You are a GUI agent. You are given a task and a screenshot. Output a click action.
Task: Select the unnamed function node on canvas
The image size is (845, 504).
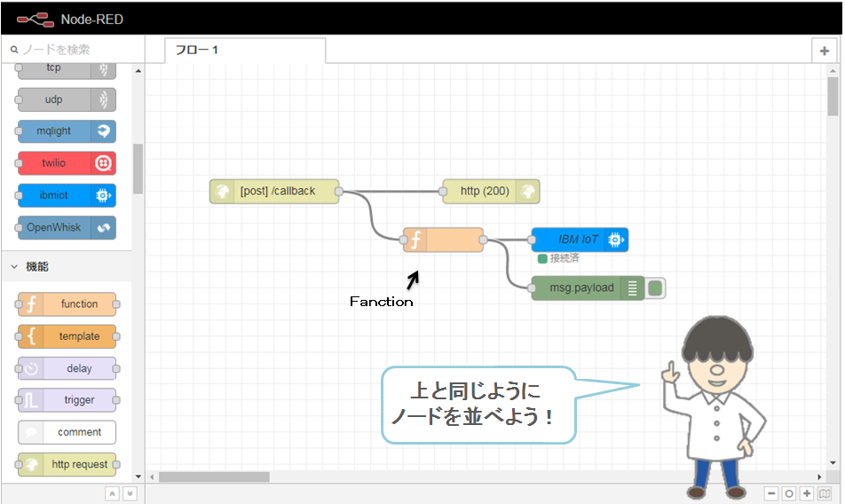(x=443, y=240)
